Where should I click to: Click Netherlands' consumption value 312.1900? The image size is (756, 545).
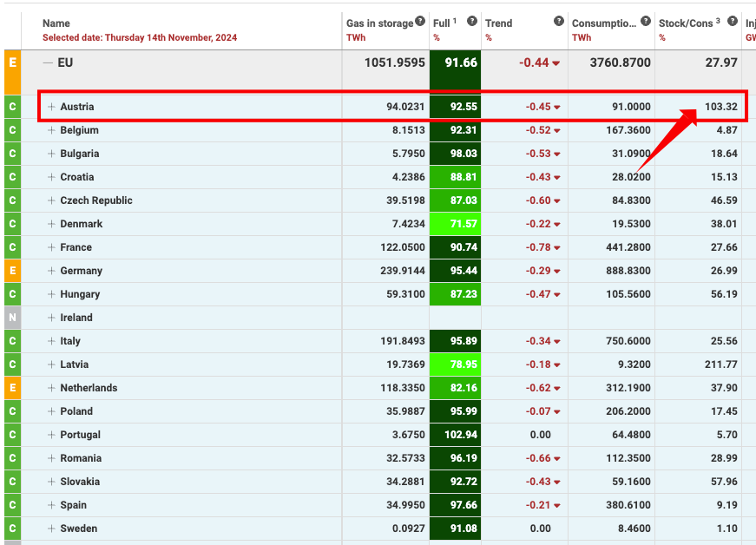(x=628, y=388)
